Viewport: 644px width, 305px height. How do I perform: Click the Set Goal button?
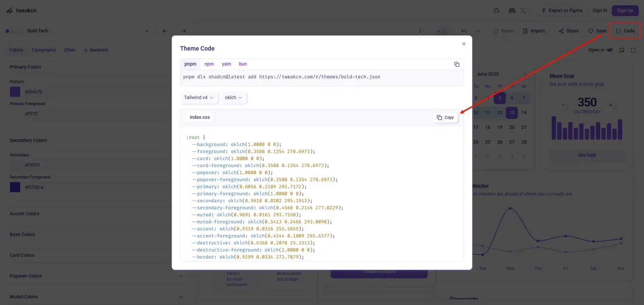pyautogui.click(x=587, y=155)
